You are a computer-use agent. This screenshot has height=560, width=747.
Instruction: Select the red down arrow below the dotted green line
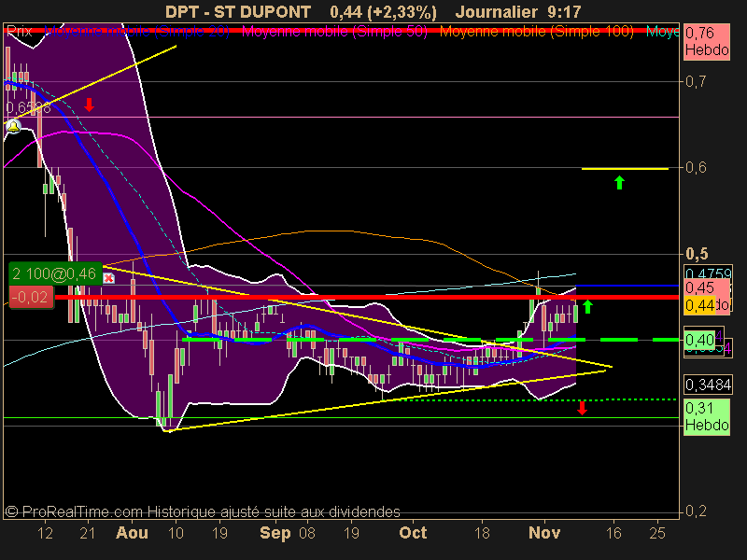(582, 408)
